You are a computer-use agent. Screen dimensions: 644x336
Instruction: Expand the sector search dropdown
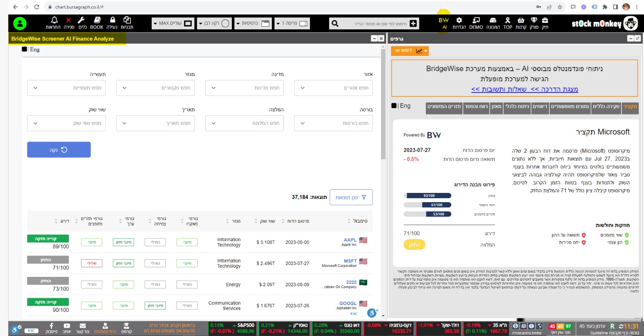tap(155, 88)
